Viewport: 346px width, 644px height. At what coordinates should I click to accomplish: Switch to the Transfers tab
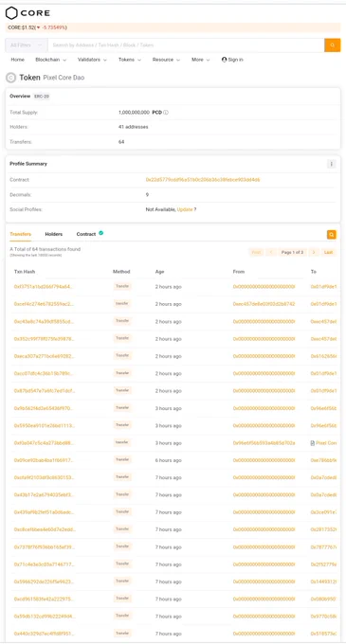point(21,234)
